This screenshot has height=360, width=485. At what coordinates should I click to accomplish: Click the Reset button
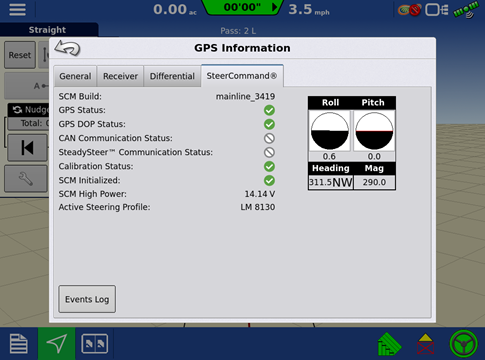20,55
